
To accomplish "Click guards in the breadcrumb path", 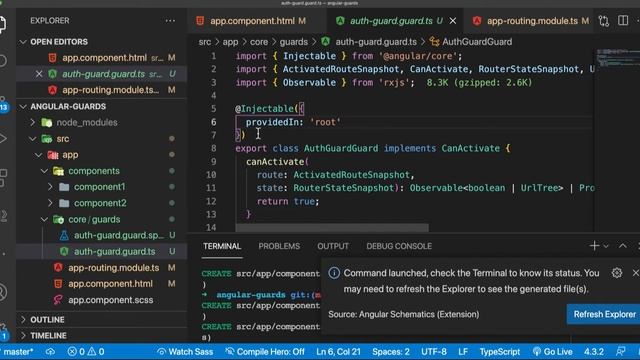I will (x=293, y=42).
